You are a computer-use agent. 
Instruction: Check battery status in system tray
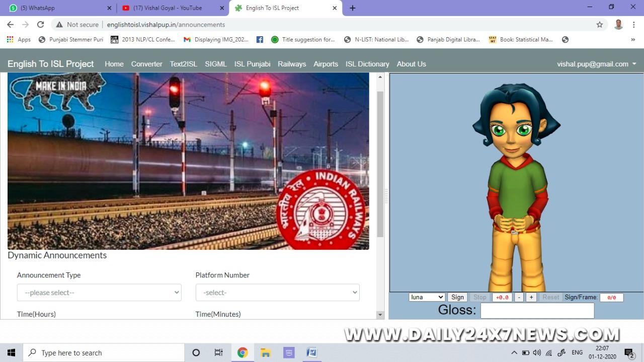pyautogui.click(x=525, y=352)
